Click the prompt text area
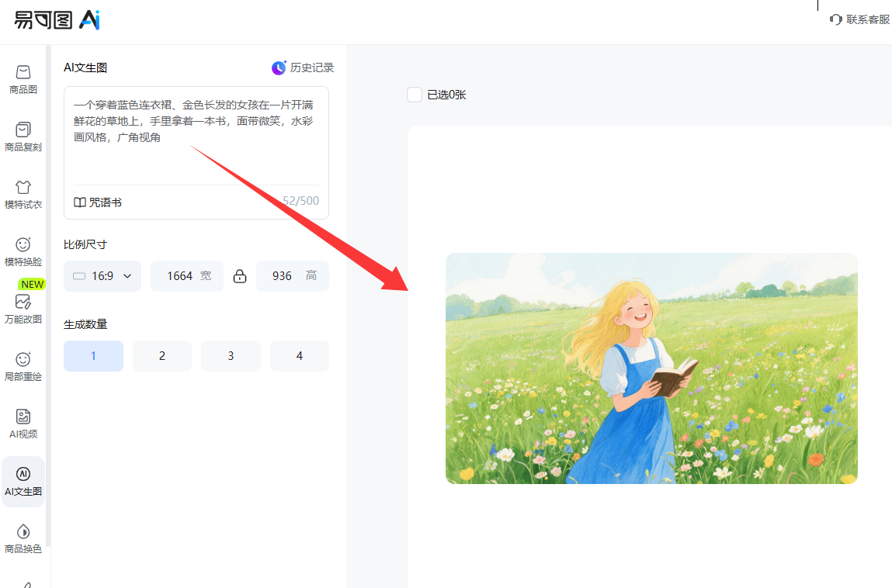892x588 pixels. click(196, 137)
